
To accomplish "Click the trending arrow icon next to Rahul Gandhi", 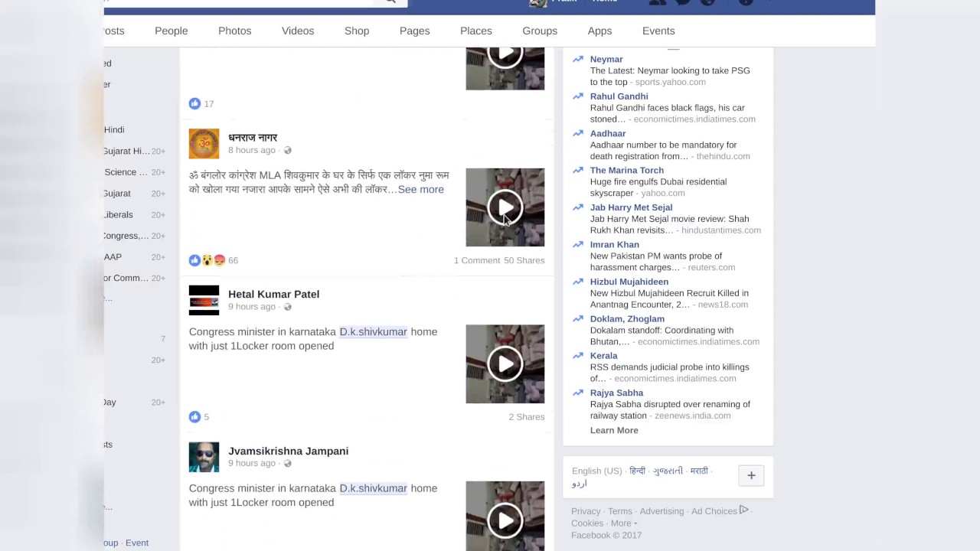I will [x=578, y=96].
